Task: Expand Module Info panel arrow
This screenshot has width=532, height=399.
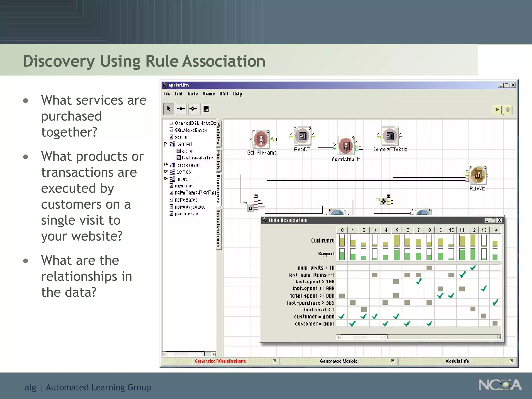Action: click(511, 361)
